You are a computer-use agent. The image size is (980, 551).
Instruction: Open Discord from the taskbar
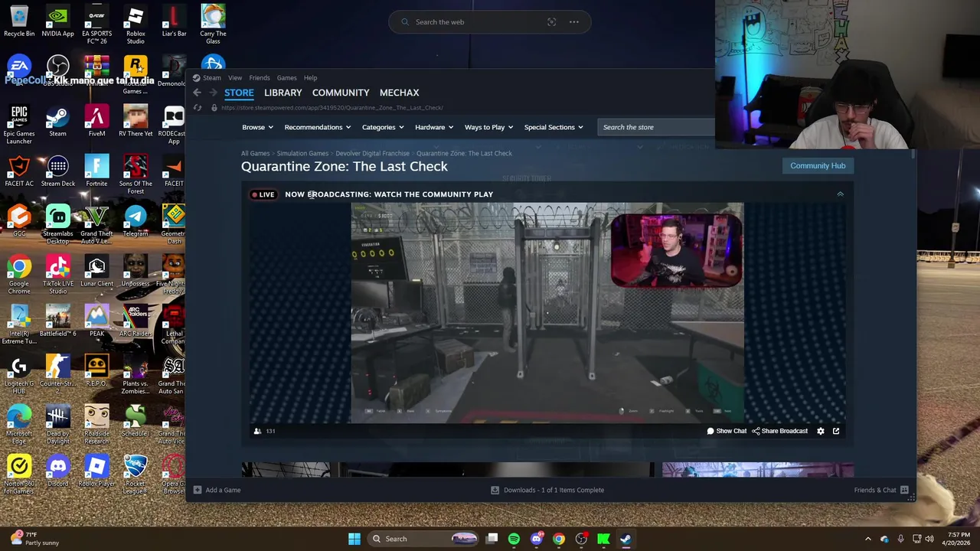536,539
